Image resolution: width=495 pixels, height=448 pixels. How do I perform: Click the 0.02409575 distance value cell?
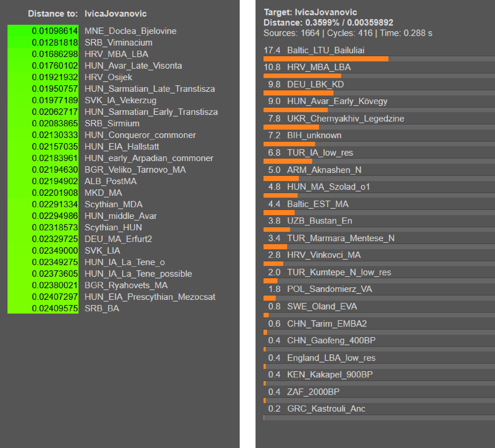point(55,308)
